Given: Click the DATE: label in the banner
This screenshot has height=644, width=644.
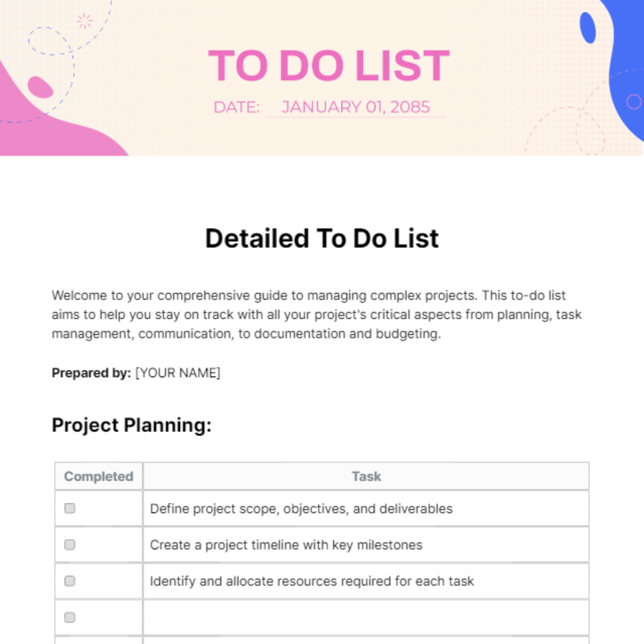Looking at the screenshot, I should click(x=236, y=107).
